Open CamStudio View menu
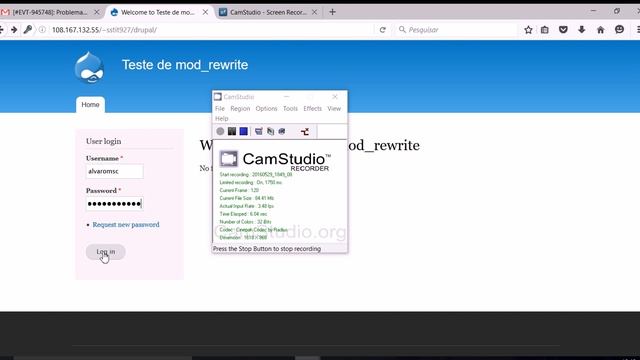Image resolution: width=640 pixels, height=360 pixels. (x=334, y=109)
